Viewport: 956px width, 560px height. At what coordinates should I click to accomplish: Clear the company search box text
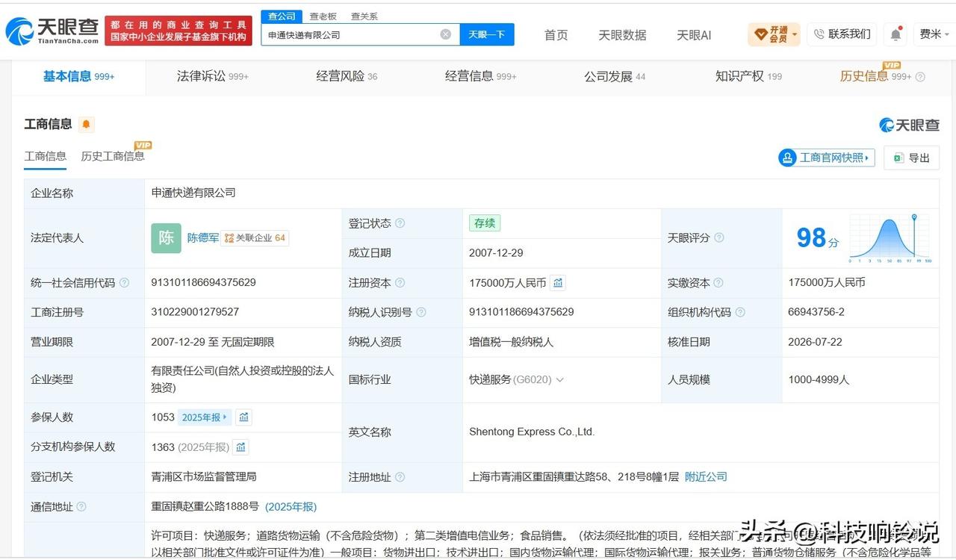click(x=445, y=34)
